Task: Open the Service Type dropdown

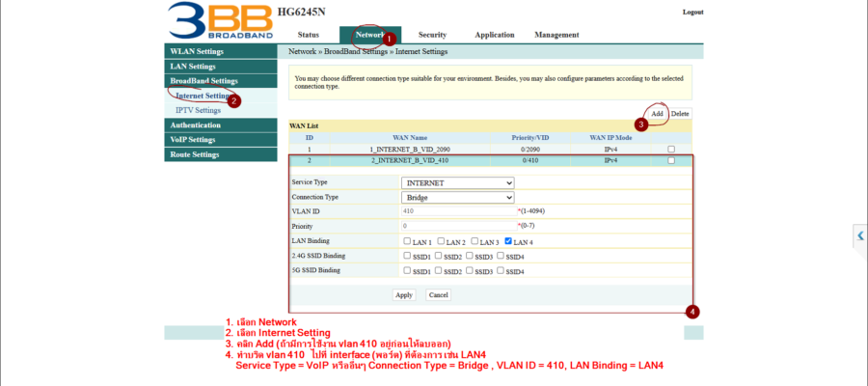Action: (457, 182)
